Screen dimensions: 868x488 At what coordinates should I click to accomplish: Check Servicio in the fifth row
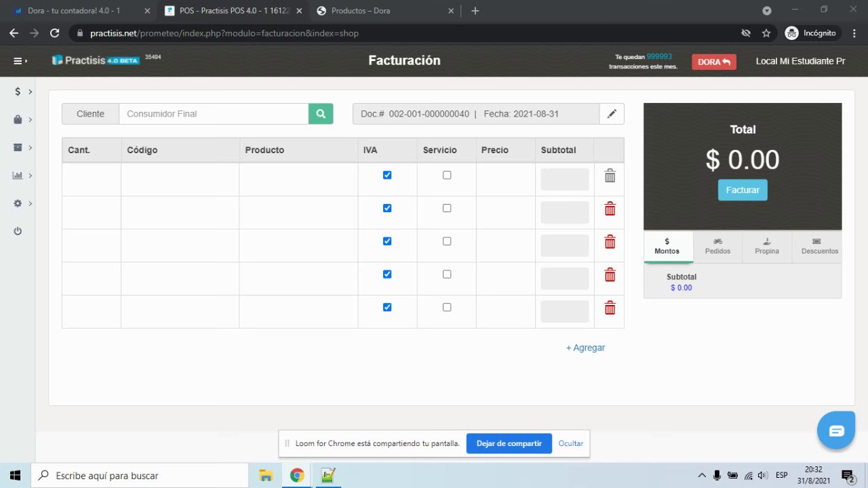447,307
